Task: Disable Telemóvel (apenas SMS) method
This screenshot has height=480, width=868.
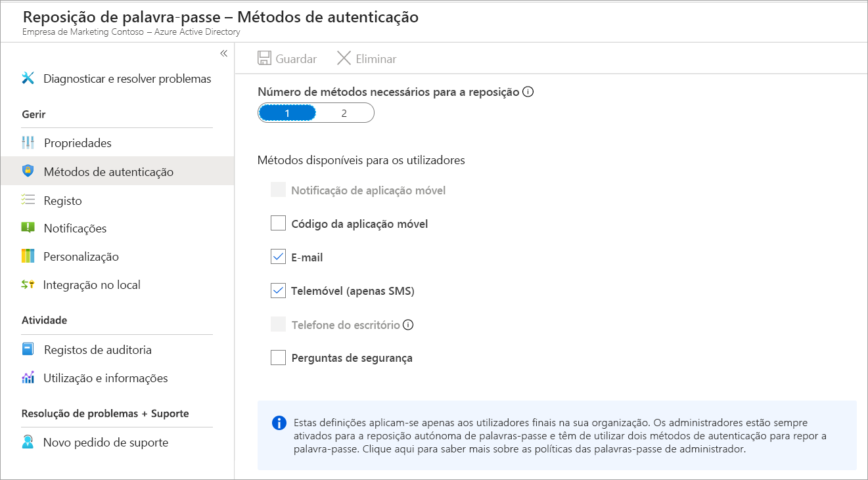Action: click(x=277, y=290)
